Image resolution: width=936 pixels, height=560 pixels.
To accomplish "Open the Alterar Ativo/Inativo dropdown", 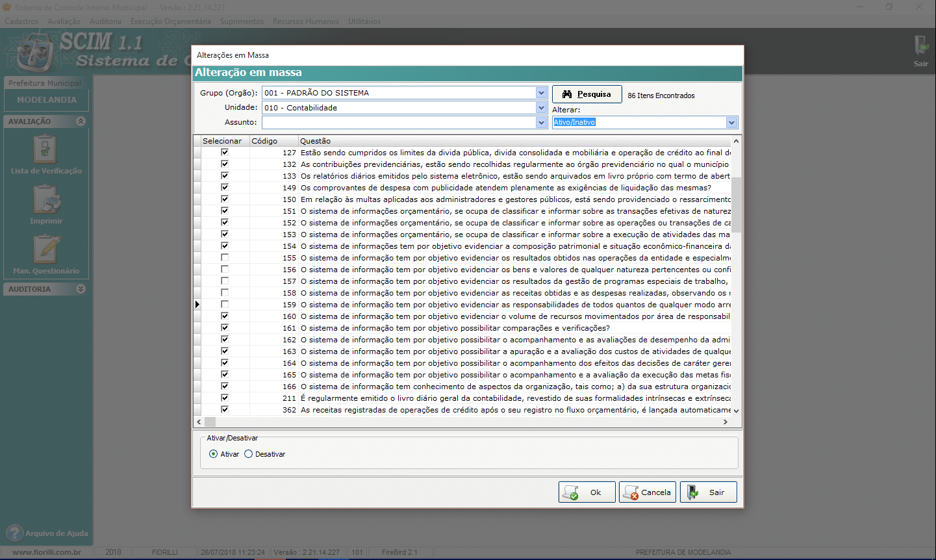I will coord(731,123).
